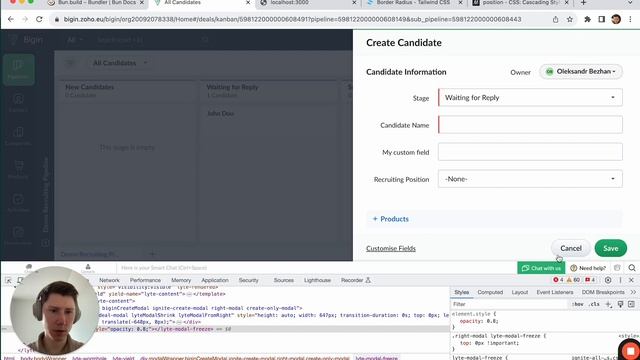
Task: Expand the Products section
Action: (391, 219)
